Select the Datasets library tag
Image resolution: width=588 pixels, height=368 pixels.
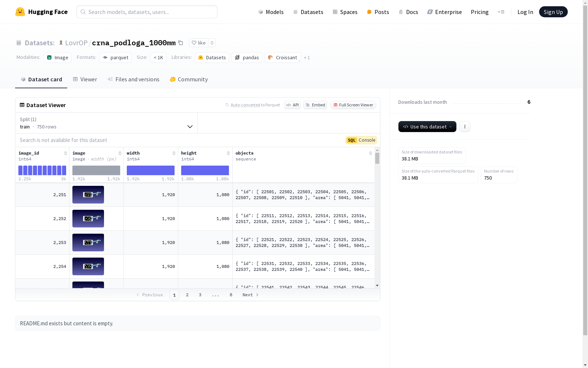pos(212,57)
